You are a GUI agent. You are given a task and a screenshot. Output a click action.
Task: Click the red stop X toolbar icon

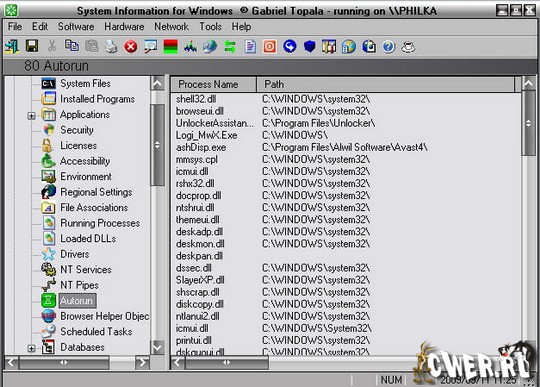pos(131,46)
